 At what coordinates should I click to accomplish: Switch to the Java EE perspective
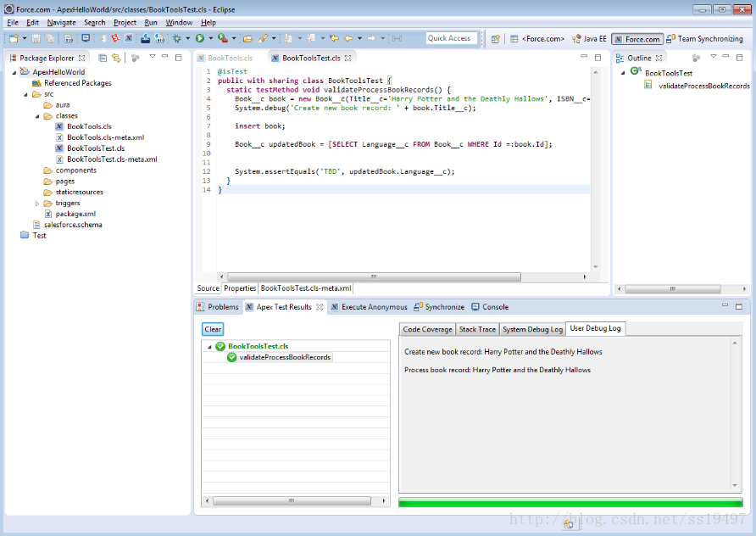click(589, 39)
